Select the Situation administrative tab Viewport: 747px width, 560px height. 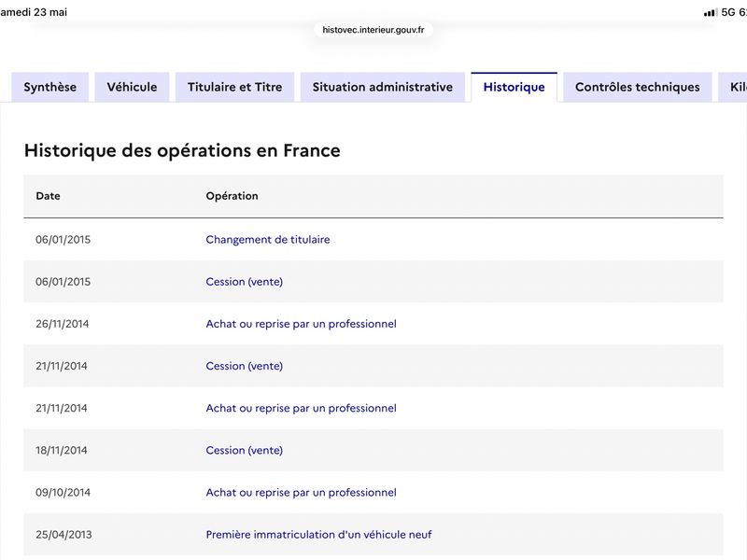coord(383,87)
